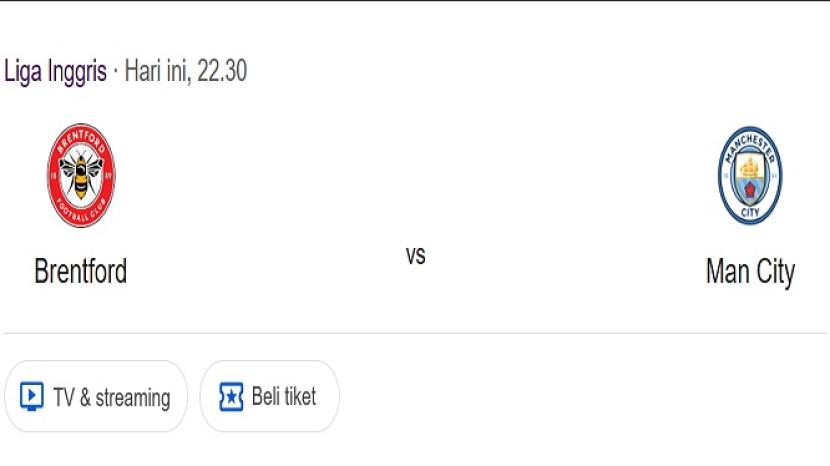Open the Liga Inggris league link
830x466 pixels.
click(55, 72)
